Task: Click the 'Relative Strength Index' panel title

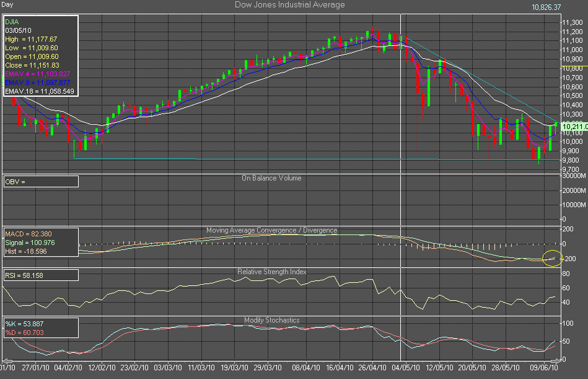Action: pyautogui.click(x=272, y=271)
